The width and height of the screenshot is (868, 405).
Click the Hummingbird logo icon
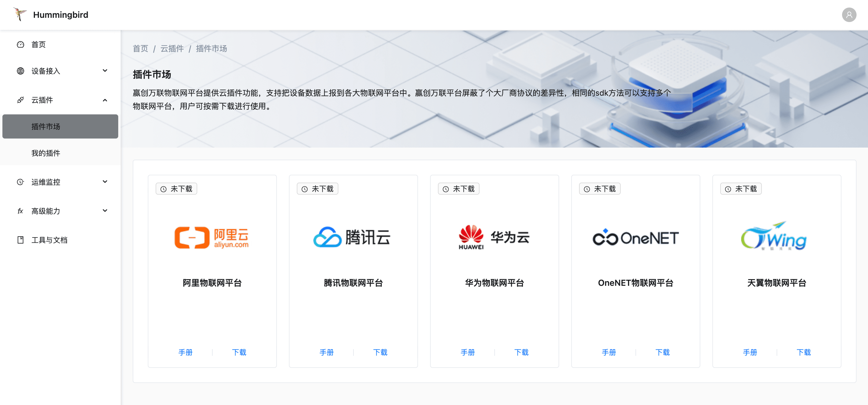point(20,14)
